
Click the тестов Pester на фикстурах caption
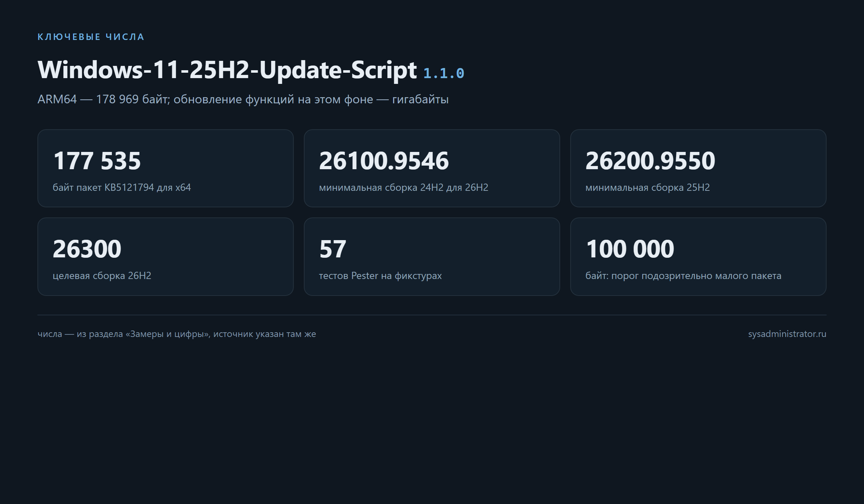[380, 276]
